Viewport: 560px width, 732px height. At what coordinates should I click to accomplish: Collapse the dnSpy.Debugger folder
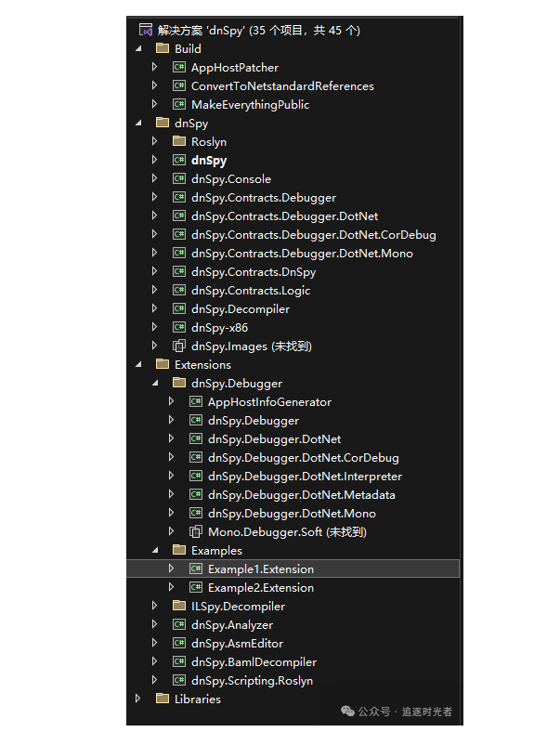tap(155, 384)
